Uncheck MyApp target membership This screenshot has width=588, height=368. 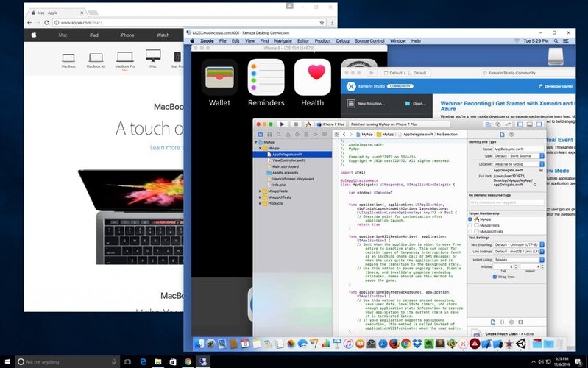470,219
